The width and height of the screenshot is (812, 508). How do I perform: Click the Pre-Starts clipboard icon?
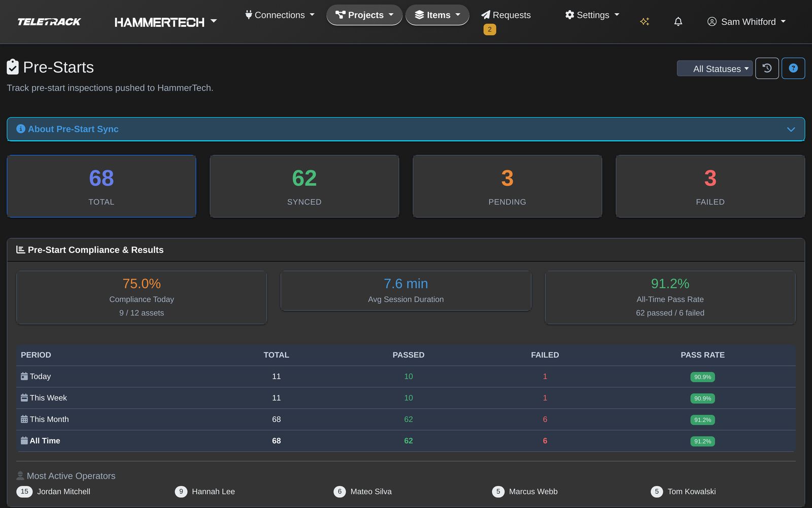pyautogui.click(x=13, y=67)
